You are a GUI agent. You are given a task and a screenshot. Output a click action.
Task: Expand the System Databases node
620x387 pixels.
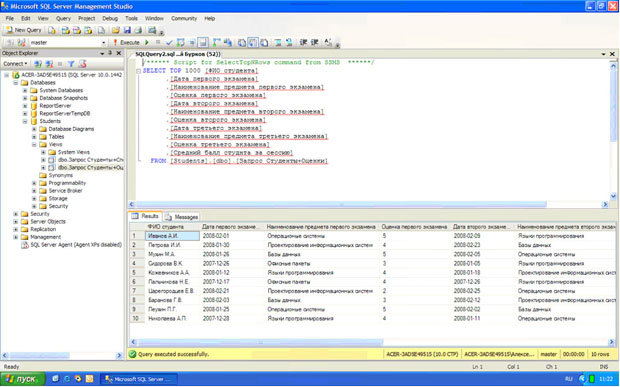25,91
